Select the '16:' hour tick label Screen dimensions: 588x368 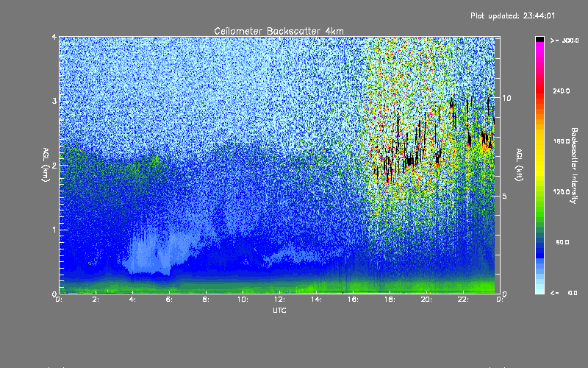pos(354,300)
